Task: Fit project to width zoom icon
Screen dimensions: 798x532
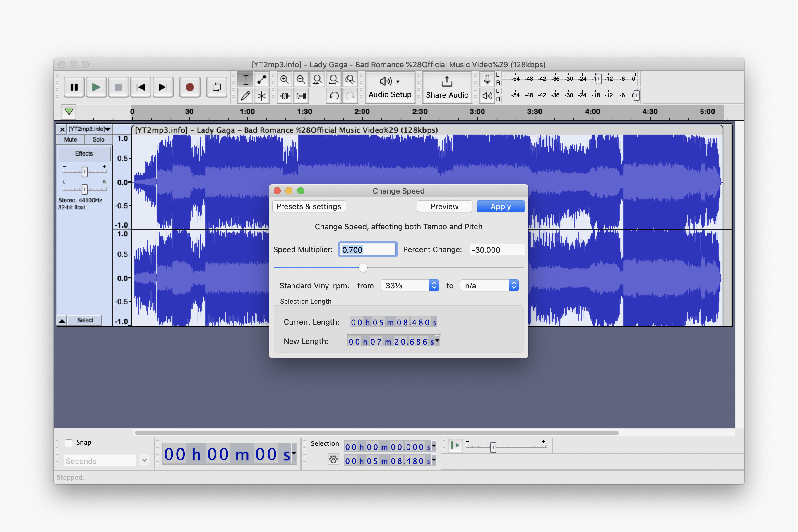Action: (x=334, y=80)
